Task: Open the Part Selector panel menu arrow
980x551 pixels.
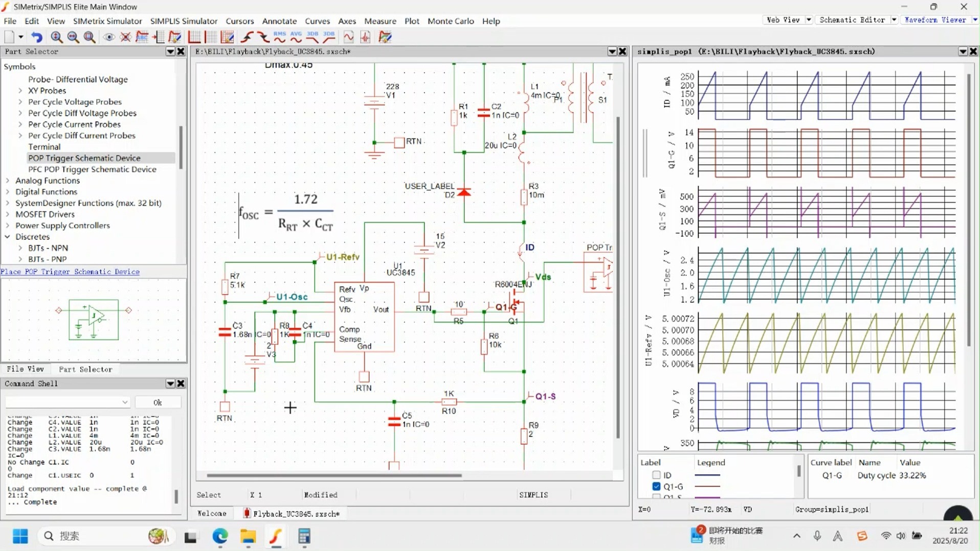Action: [x=170, y=52]
